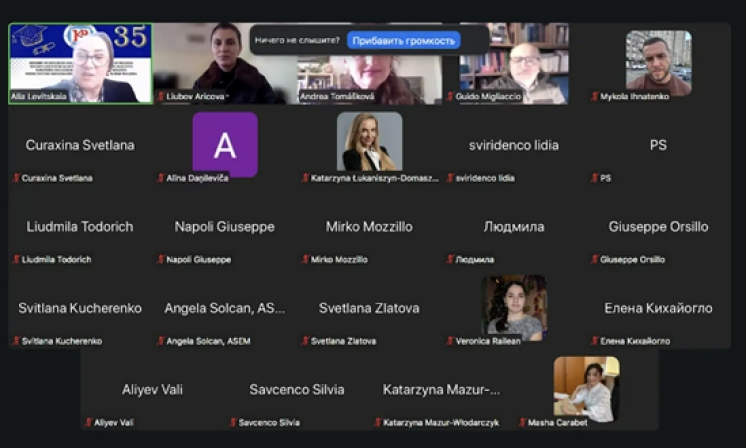Select Guido Migliaccio's video tile
This screenshot has width=746, height=448.
(x=514, y=62)
